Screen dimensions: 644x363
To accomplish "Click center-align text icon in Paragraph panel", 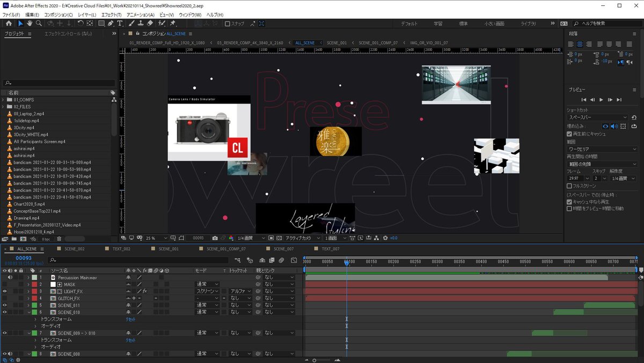I will pyautogui.click(x=580, y=44).
